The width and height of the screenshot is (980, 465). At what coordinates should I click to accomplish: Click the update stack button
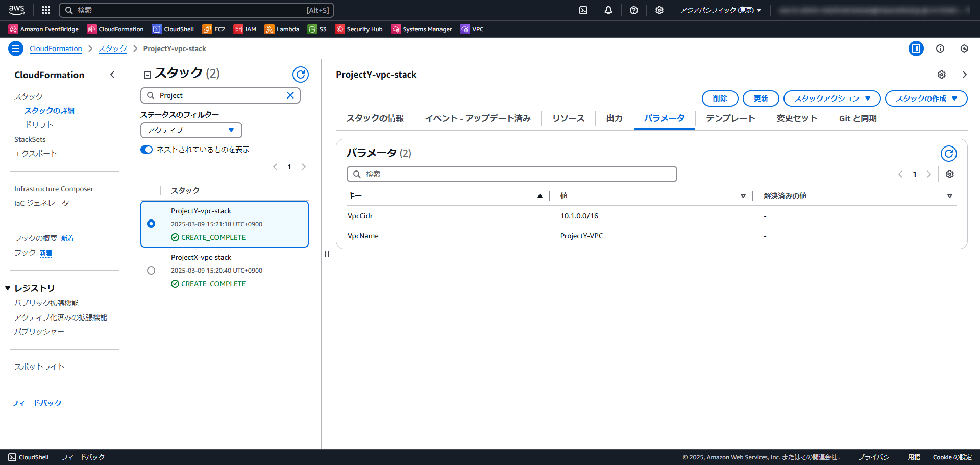761,99
